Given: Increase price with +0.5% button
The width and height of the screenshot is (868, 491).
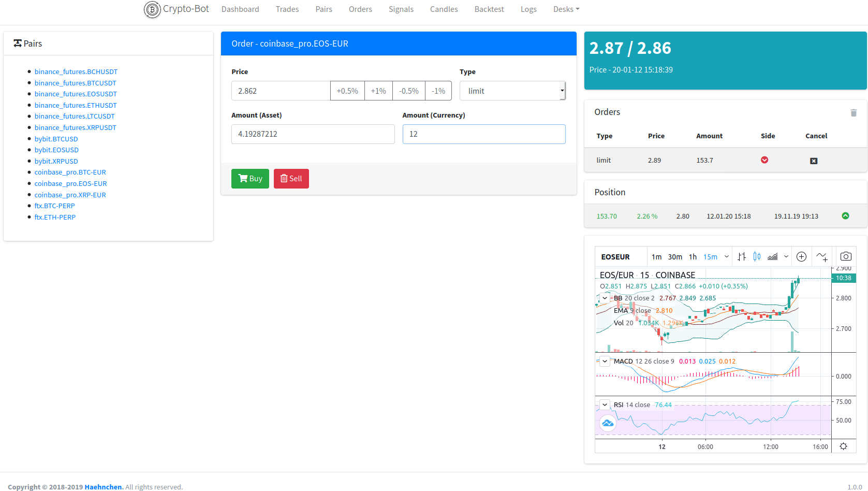Looking at the screenshot, I should [347, 91].
